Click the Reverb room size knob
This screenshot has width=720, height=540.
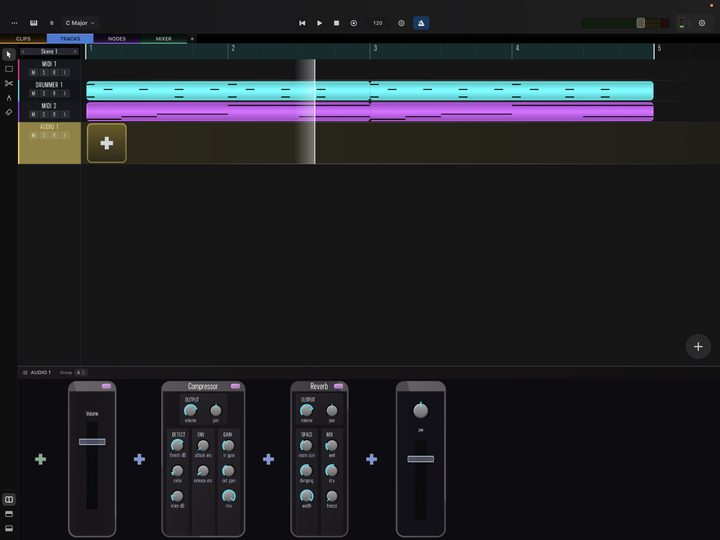pyautogui.click(x=306, y=445)
